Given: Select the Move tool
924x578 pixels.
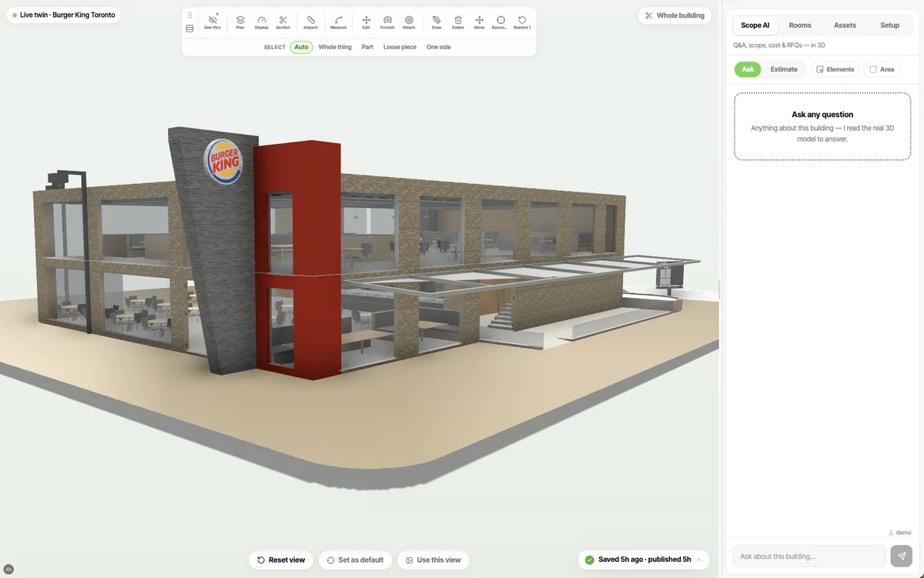Looking at the screenshot, I should point(479,22).
